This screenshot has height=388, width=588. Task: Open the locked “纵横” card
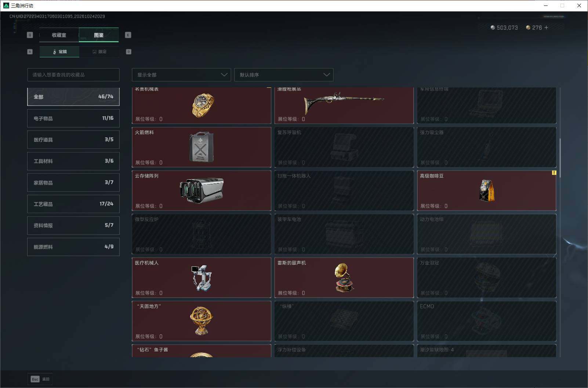pyautogui.click(x=344, y=321)
